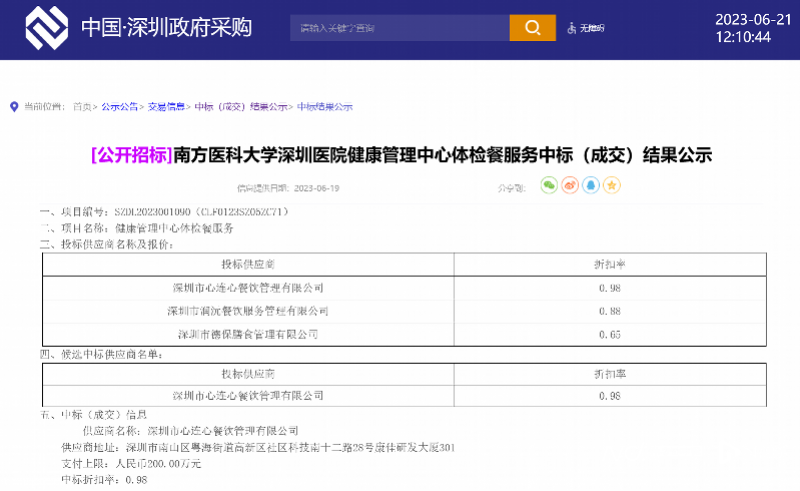800x491 pixels.
Task: Click the discount rate value 0.65
Action: (x=610, y=335)
